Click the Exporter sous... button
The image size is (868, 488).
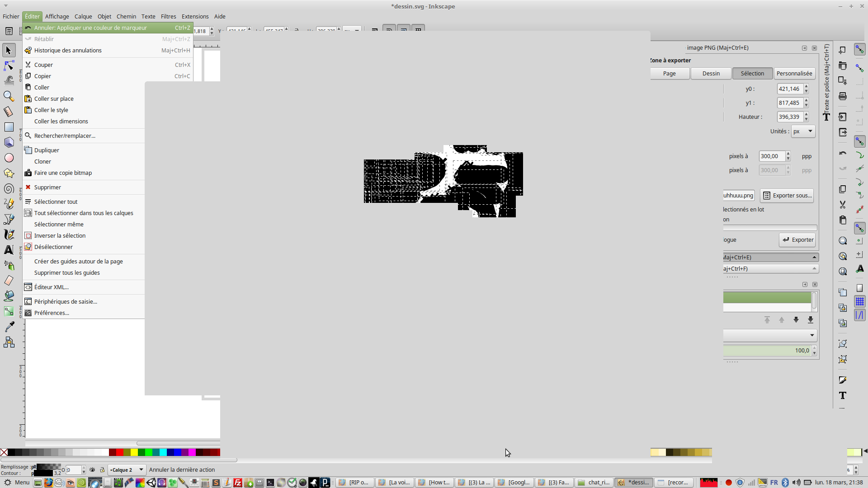787,196
